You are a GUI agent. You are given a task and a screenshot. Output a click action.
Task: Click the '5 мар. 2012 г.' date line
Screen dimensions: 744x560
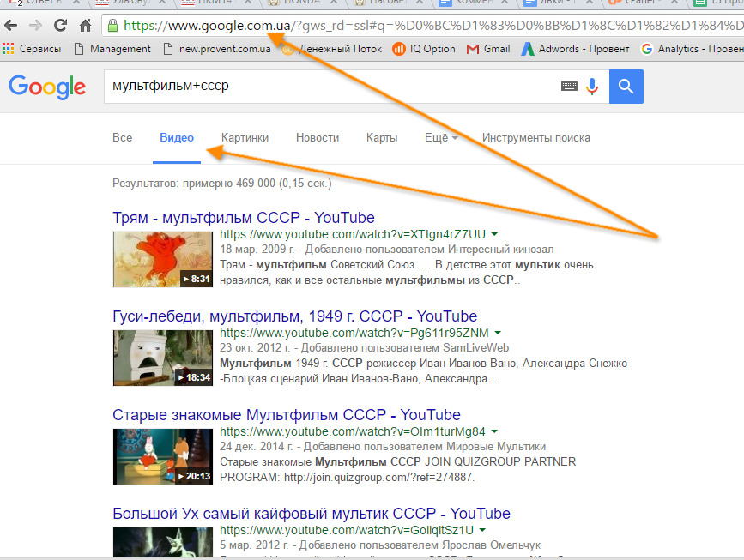pos(380,545)
